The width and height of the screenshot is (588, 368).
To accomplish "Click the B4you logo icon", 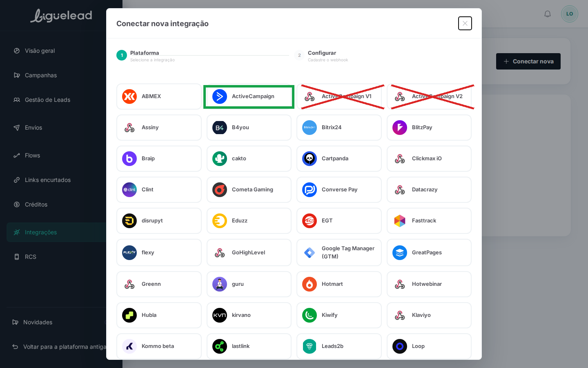I will pyautogui.click(x=220, y=128).
